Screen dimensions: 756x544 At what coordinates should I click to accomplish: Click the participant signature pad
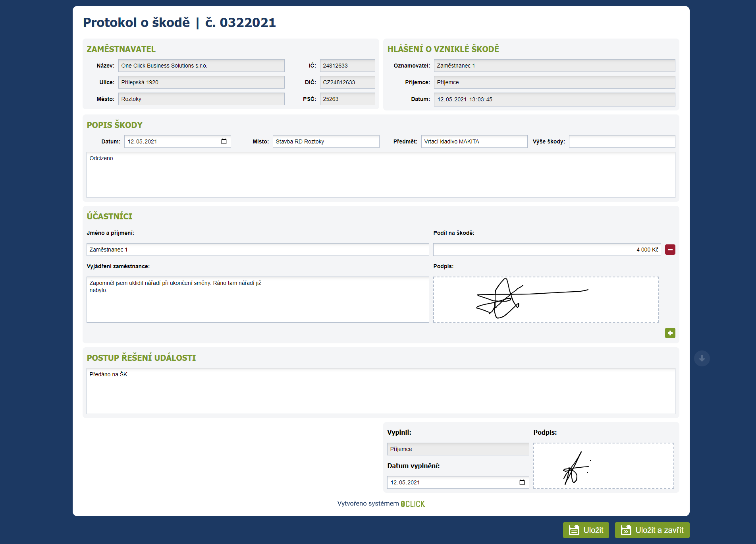546,300
